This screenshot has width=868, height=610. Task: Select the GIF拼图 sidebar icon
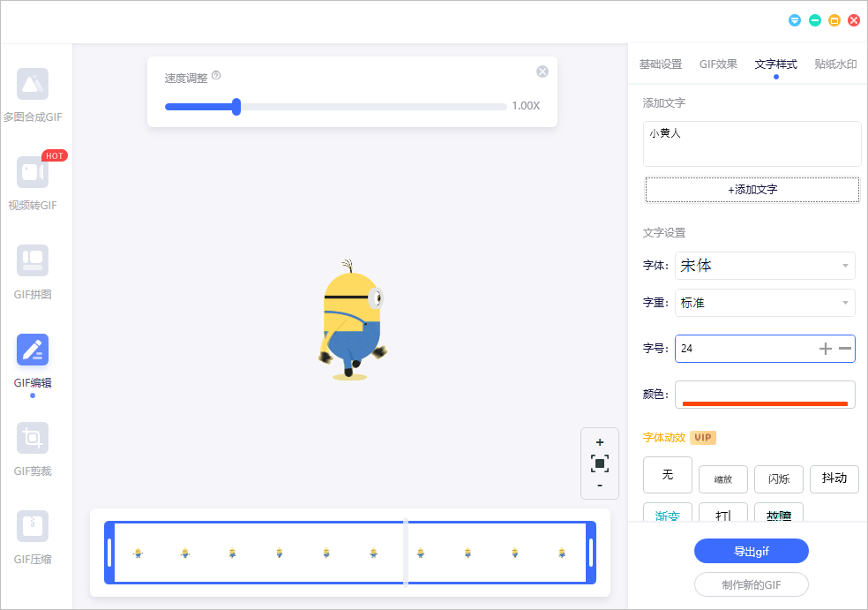click(33, 260)
